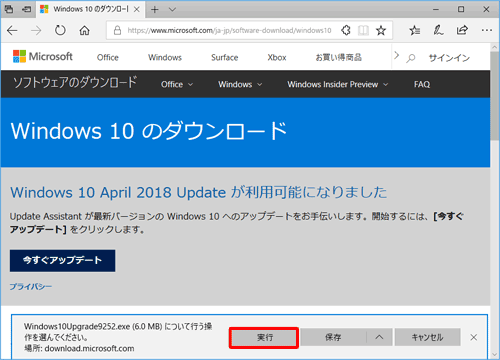Dismiss the download notification bar
Image resolution: width=500 pixels, height=360 pixels.
(x=474, y=337)
